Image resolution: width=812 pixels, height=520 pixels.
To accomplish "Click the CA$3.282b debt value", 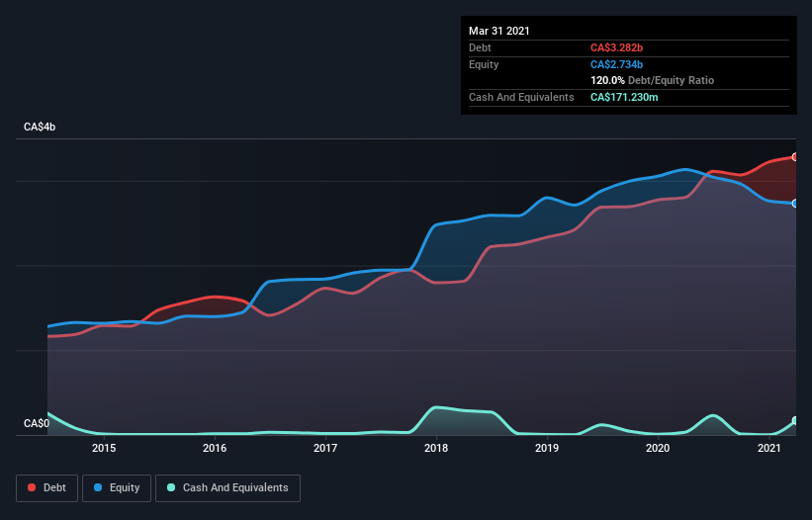I will pos(616,47).
